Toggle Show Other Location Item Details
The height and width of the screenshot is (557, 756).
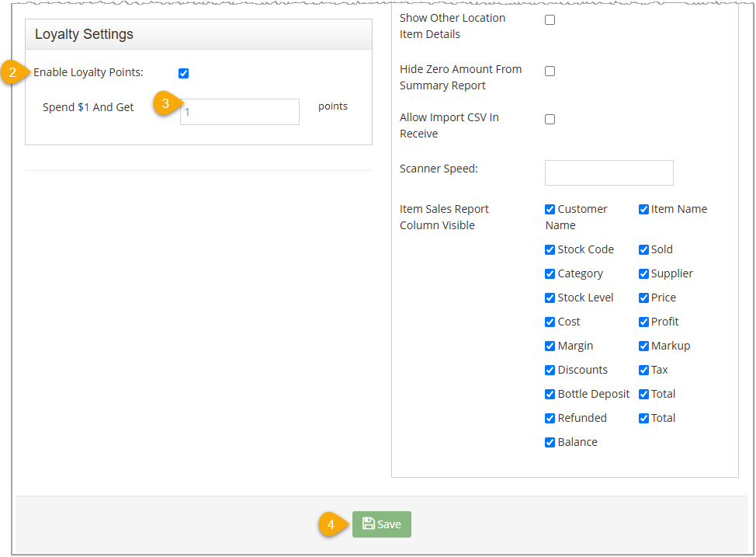[x=550, y=19]
